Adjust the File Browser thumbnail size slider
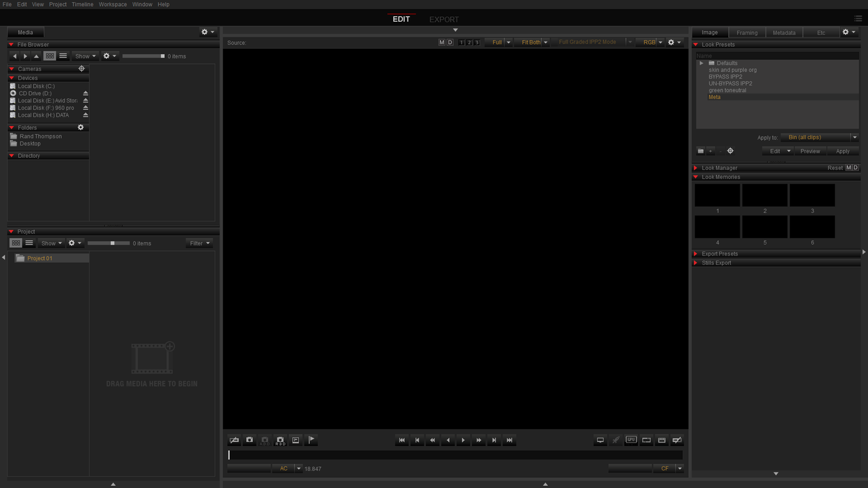This screenshot has height=488, width=868. pyautogui.click(x=143, y=56)
